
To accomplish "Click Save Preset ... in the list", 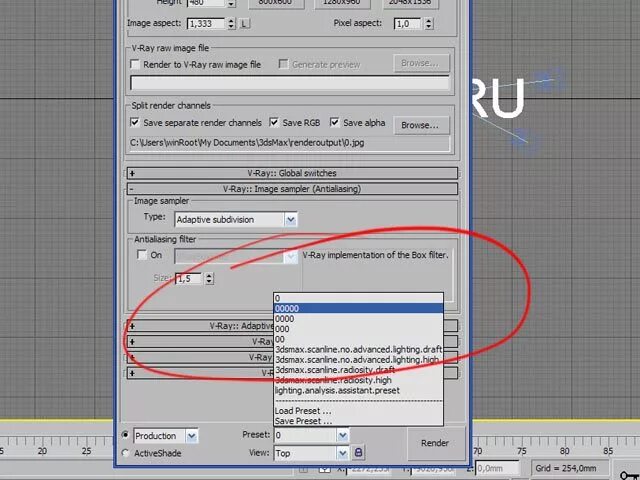I will coord(358,421).
